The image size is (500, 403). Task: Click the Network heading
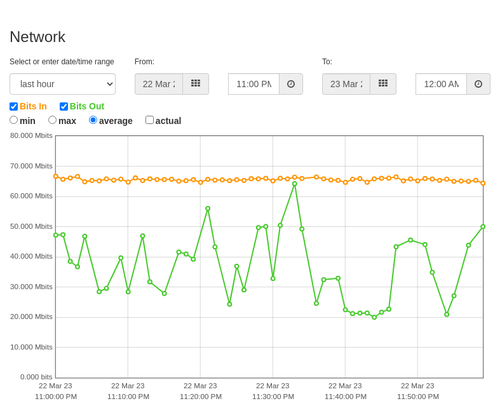point(37,37)
